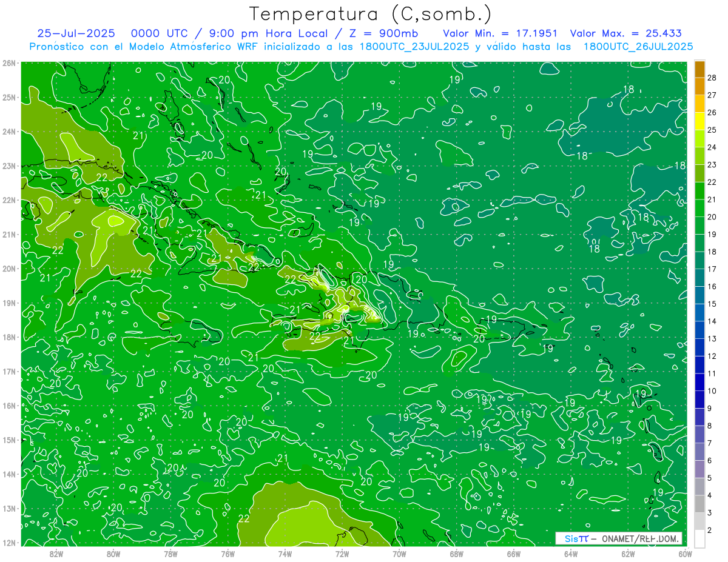This screenshot has width=728, height=562.
Task: Click colorbar label "22" on the legend
Action: coord(712,182)
